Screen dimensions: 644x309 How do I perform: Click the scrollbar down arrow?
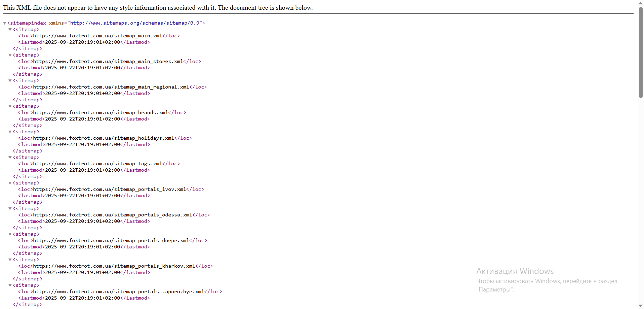click(641, 306)
